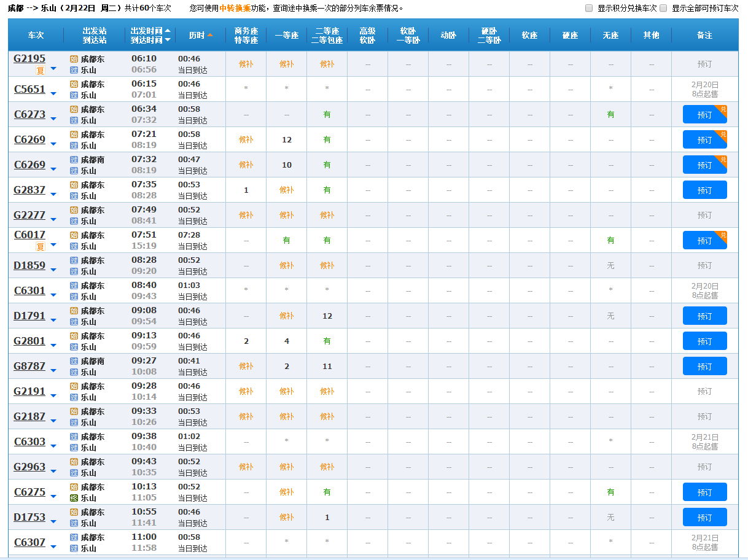
Task: Click the 始 origin icon for D1791
Action: pyautogui.click(x=74, y=311)
